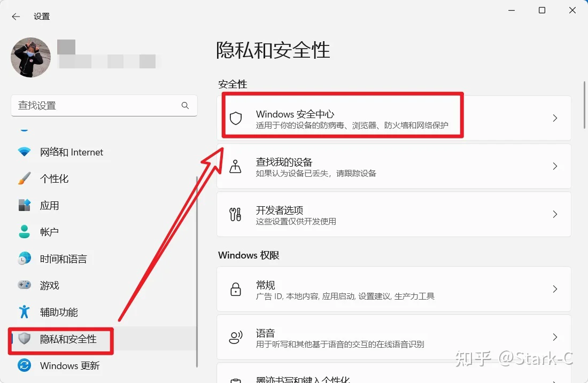The height and width of the screenshot is (383, 588).
Task: Click the chevron for 查找我的设备
Action: pyautogui.click(x=555, y=166)
